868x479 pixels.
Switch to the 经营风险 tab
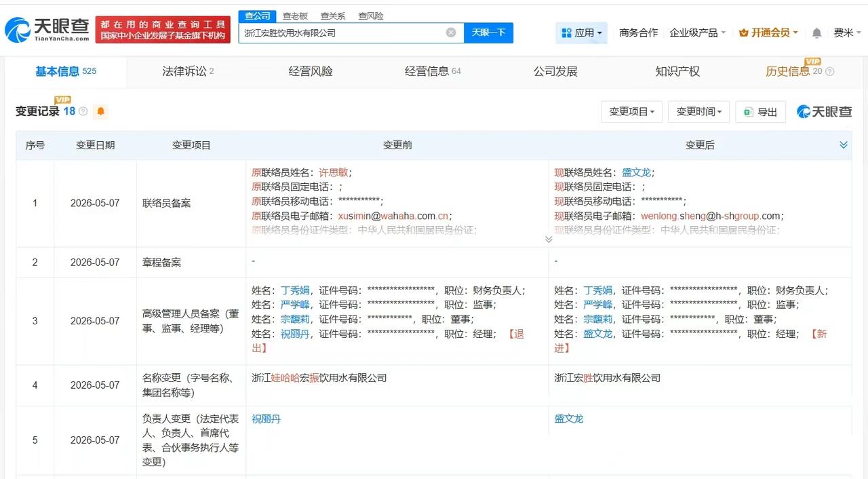[x=311, y=71]
